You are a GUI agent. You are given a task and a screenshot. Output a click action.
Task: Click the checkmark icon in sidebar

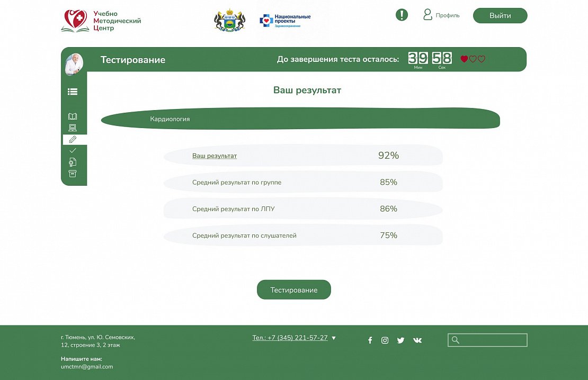click(73, 151)
